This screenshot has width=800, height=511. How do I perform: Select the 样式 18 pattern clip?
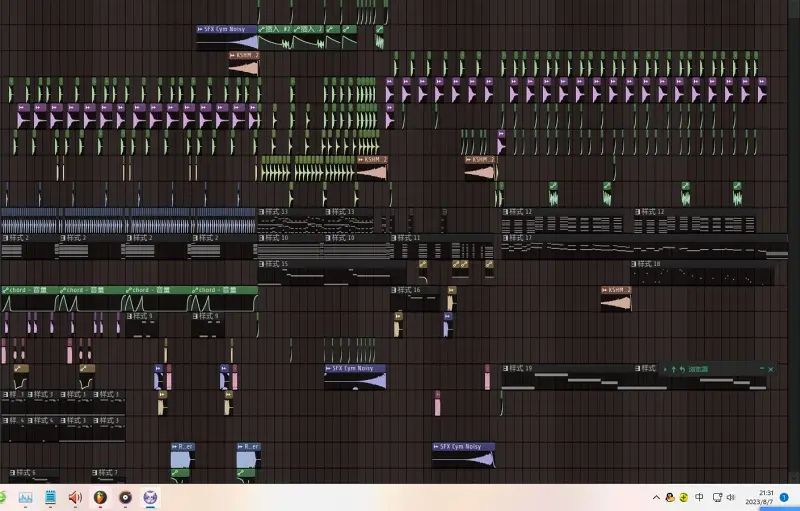[x=702, y=273]
